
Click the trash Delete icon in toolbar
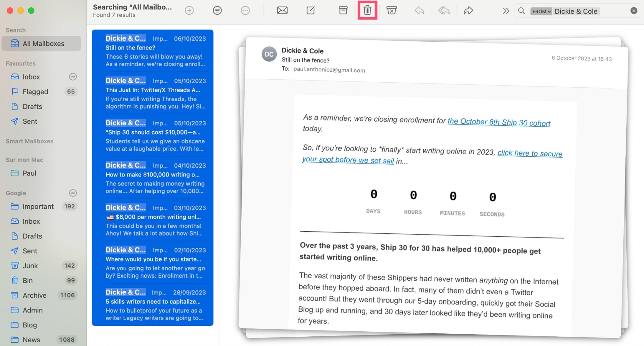[367, 11]
